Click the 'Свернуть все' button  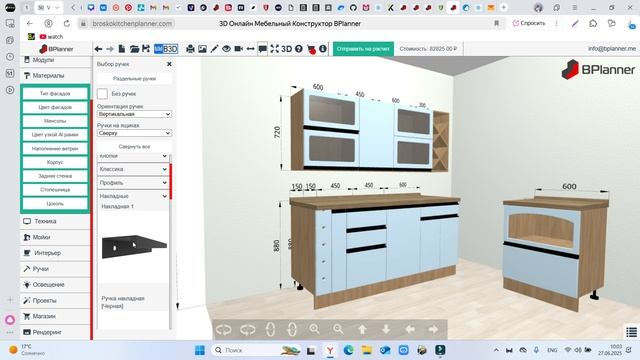[134, 147]
